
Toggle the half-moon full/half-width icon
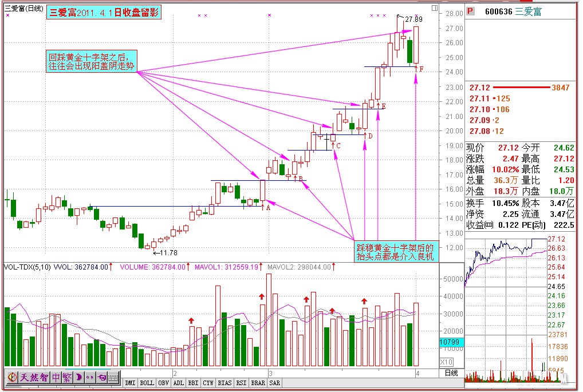point(78,377)
